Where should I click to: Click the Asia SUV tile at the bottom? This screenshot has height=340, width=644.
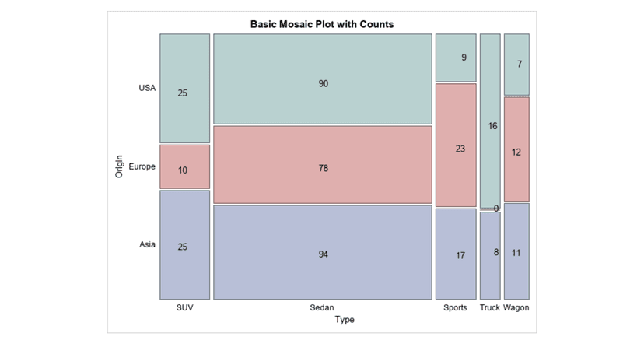[184, 244]
